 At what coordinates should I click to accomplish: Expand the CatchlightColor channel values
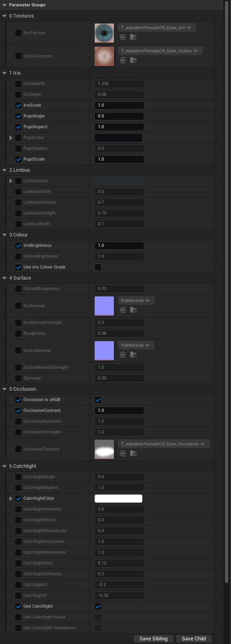coord(11,499)
